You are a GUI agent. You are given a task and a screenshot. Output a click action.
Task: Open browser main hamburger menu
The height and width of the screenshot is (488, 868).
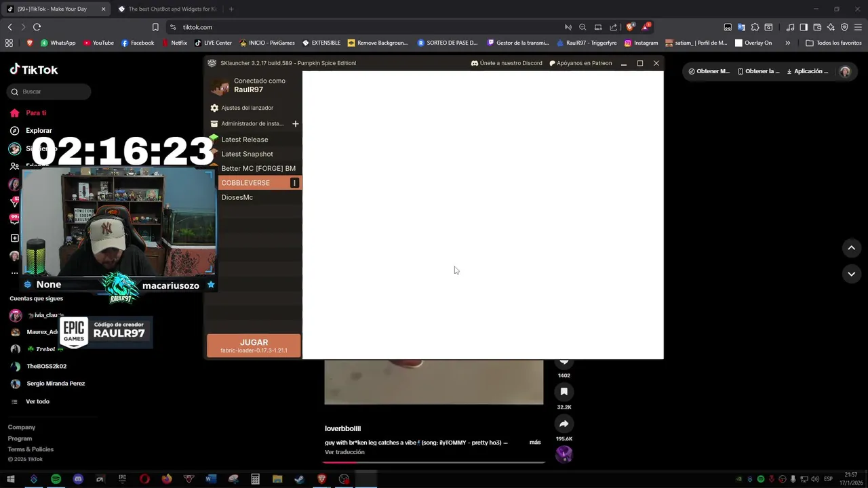pyautogui.click(x=858, y=27)
